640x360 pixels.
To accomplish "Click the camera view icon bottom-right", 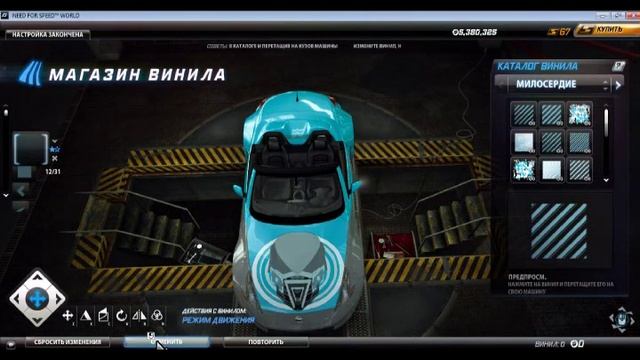I will (621, 319).
